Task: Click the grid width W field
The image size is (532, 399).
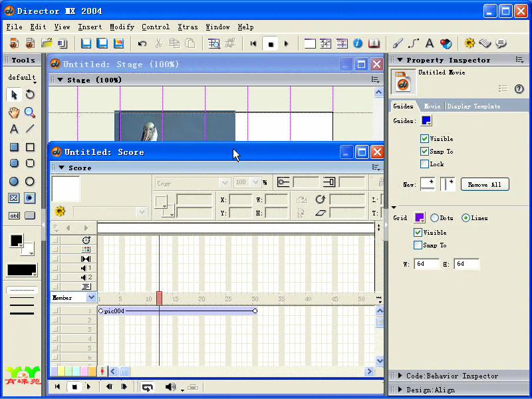Action: (426, 264)
